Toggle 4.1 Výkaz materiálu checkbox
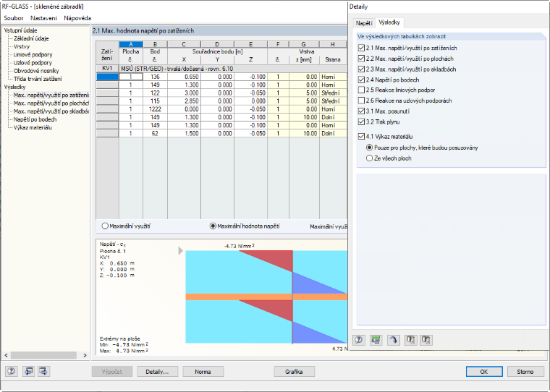550x392 pixels. (361, 137)
